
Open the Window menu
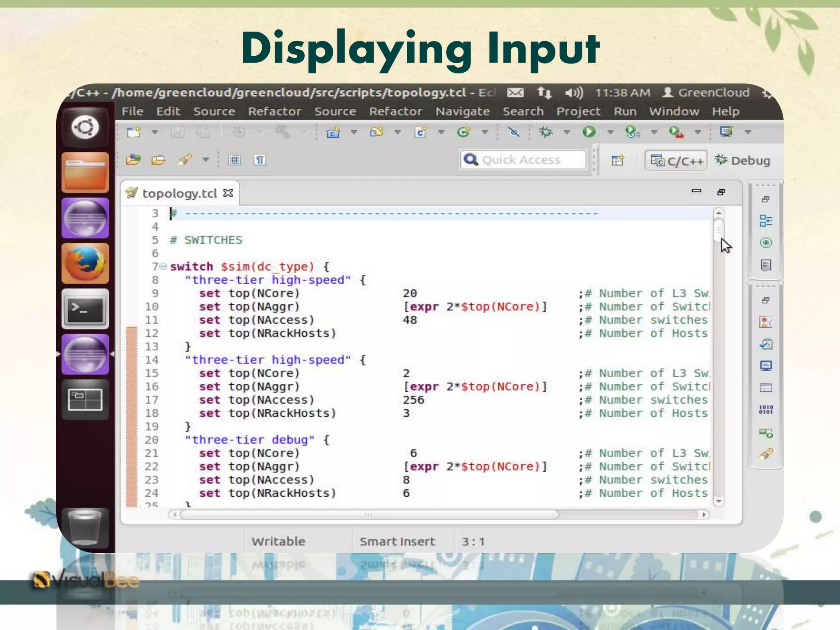[674, 111]
